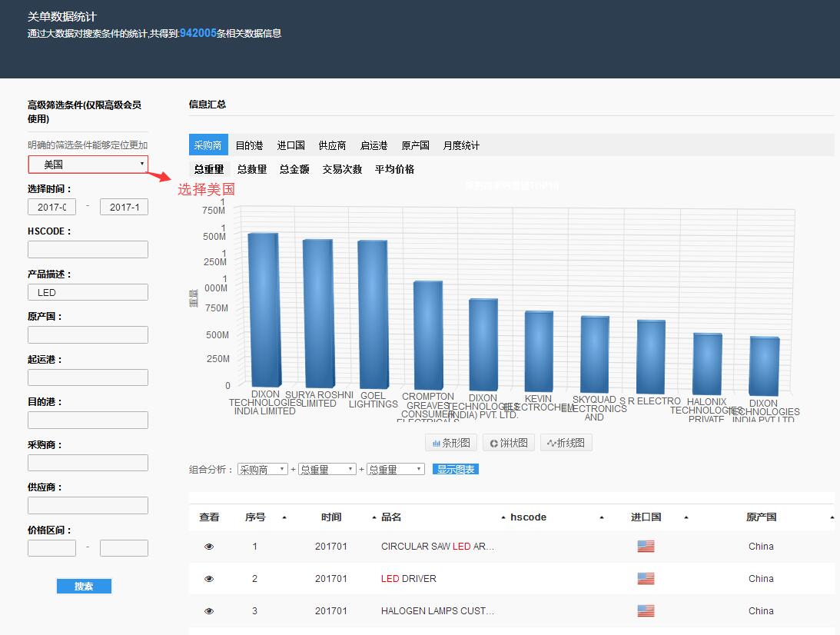Screen dimensions: 840x635
Task: Sort by 序号 column arrow
Action: [x=284, y=517]
